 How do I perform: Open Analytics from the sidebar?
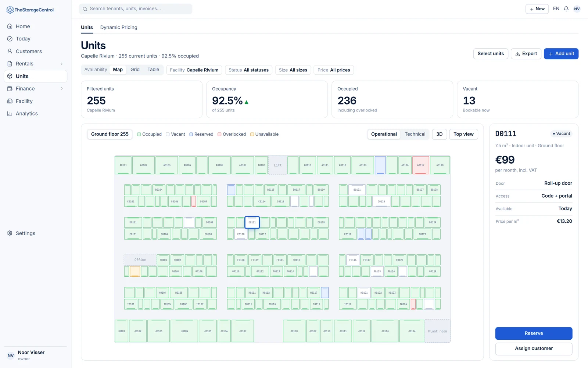coord(35,114)
